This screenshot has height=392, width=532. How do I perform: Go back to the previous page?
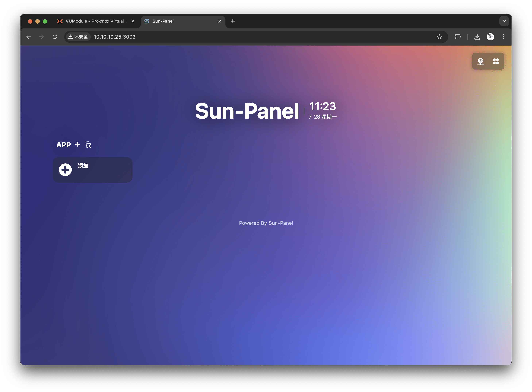(28, 37)
